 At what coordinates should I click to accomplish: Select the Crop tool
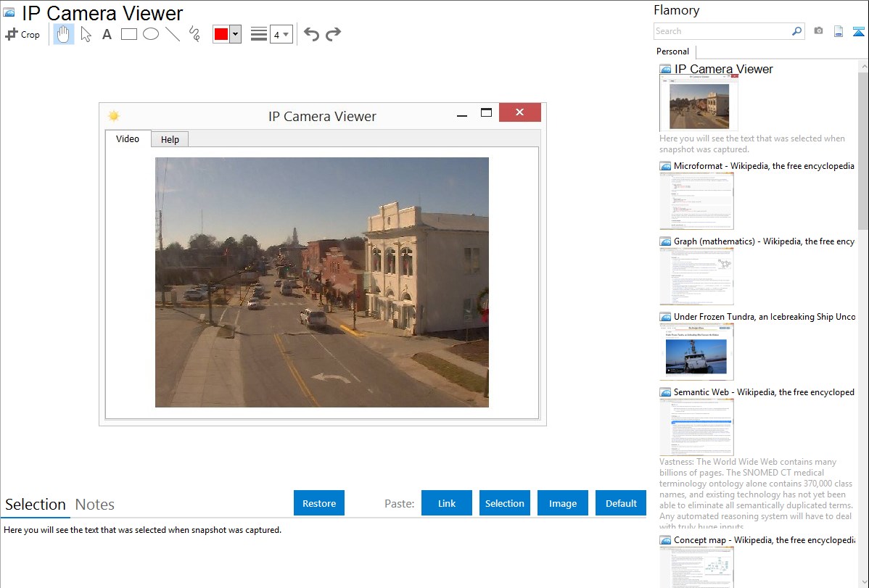pos(22,34)
